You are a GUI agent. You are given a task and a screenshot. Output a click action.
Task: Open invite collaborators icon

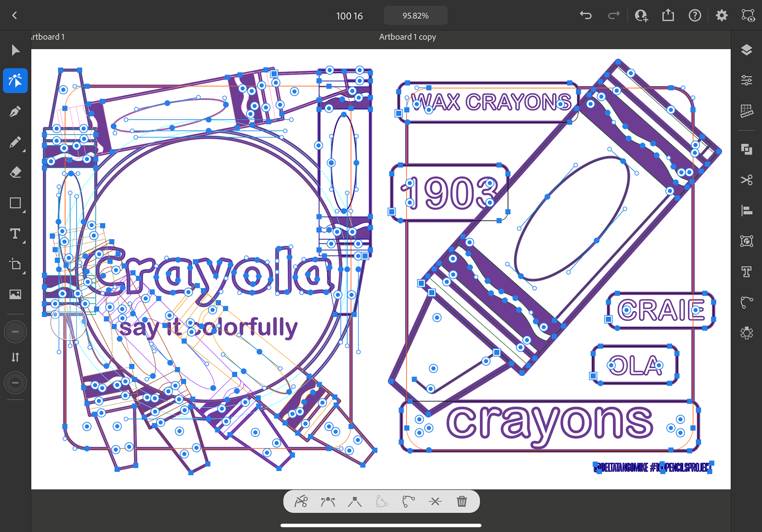click(641, 15)
